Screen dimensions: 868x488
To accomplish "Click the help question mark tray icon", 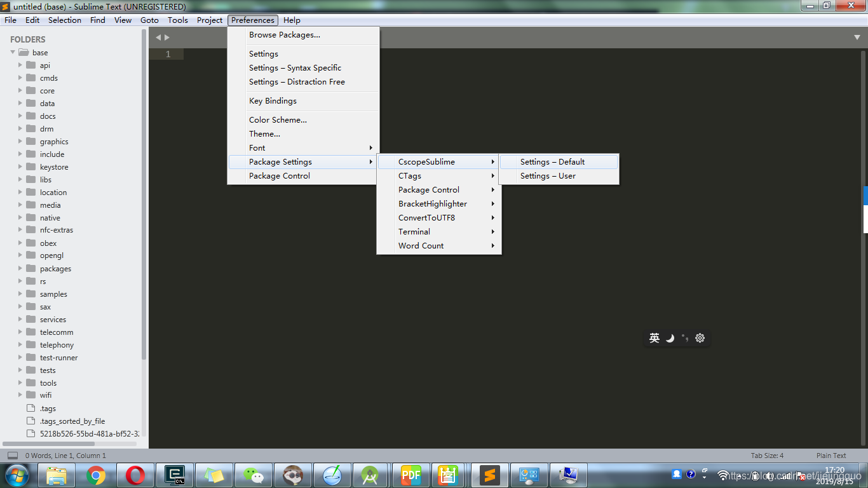I will 691,474.
